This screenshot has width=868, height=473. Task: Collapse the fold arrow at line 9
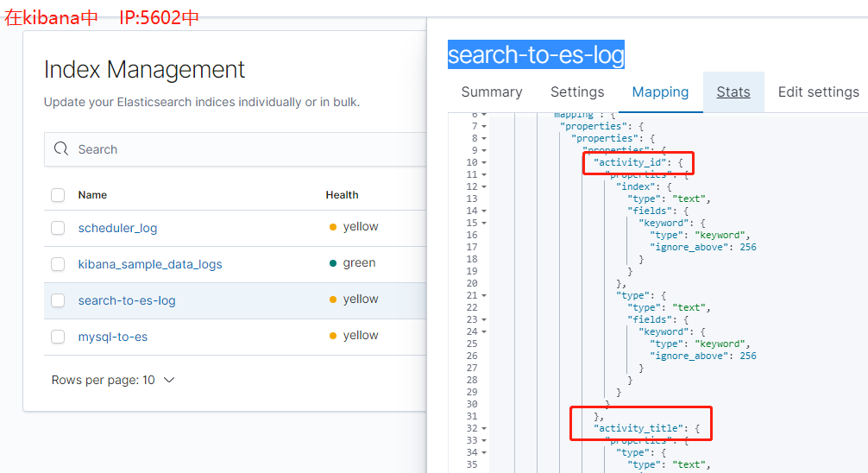pyautogui.click(x=484, y=151)
